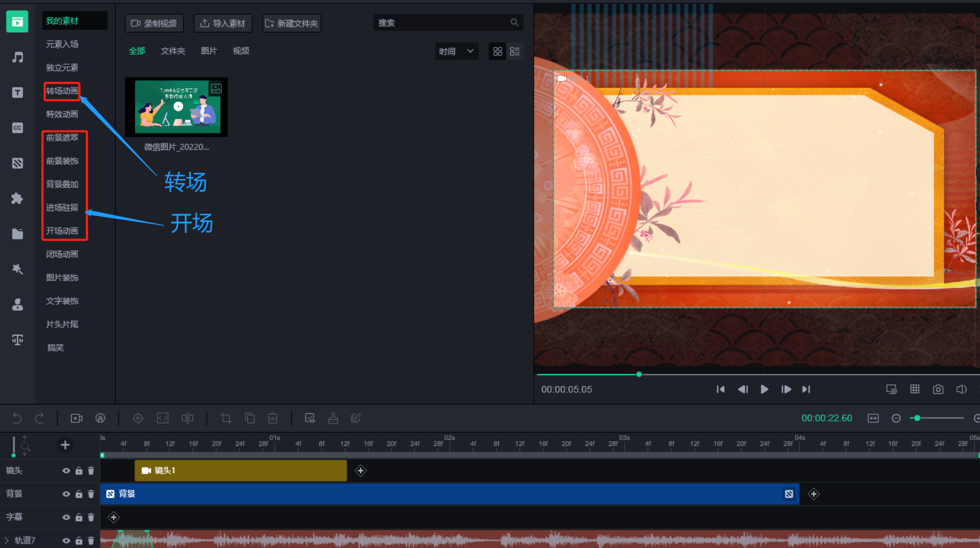
Task: Click 新建文件夹 button
Action: click(x=292, y=23)
